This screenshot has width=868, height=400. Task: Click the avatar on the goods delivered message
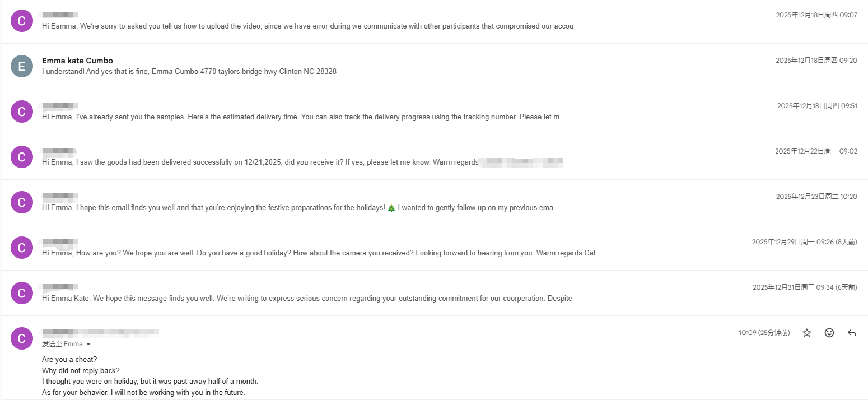pyautogui.click(x=22, y=157)
